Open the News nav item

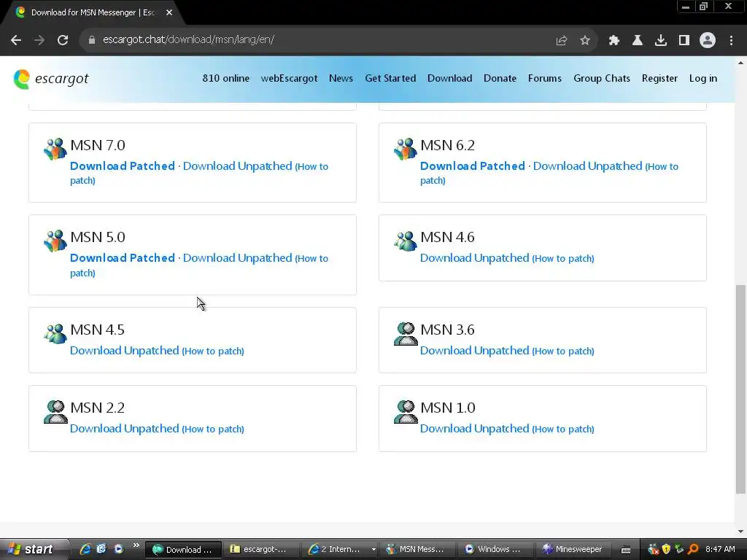coord(341,79)
